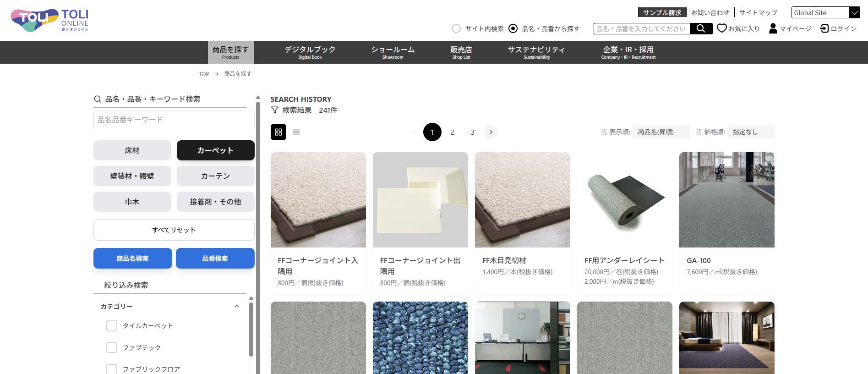Click the 商品名検索 button
Screen dimensions: 868x374
pyautogui.click(x=133, y=258)
